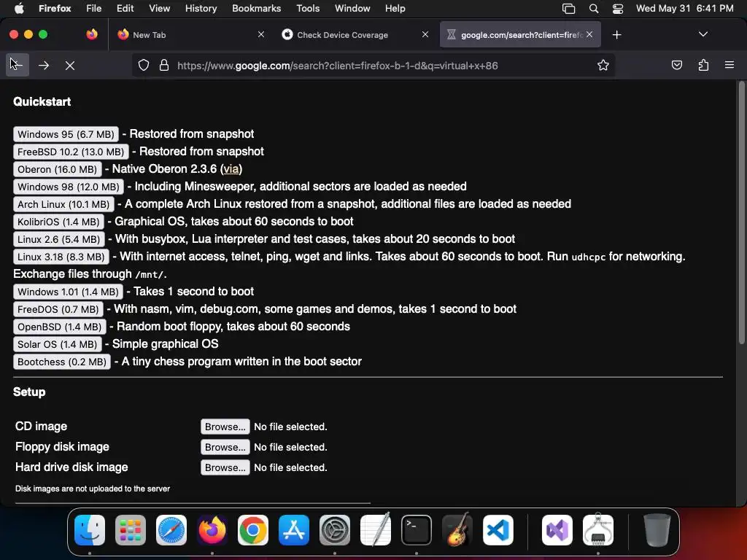
Task: Open Finder from the dock
Action: 90,530
